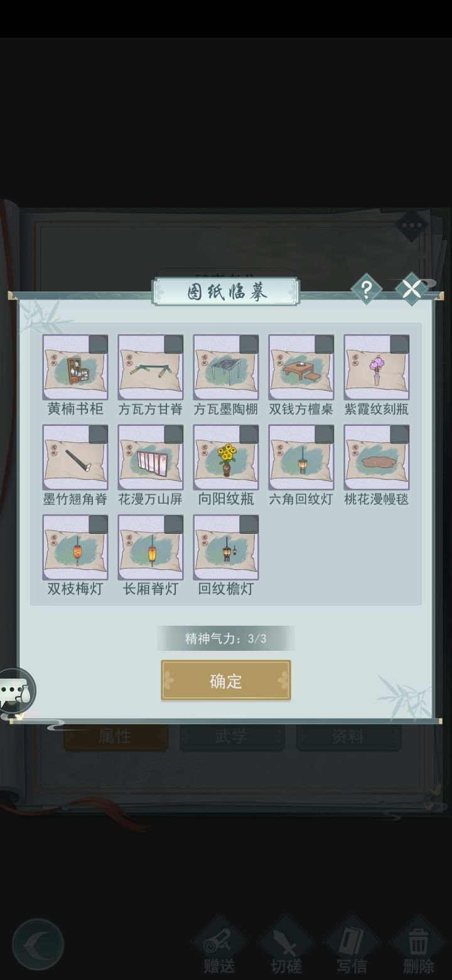Select the 向阳纹瓶 sunflower vase blueprint
This screenshot has width=452, height=980.
[x=226, y=457]
